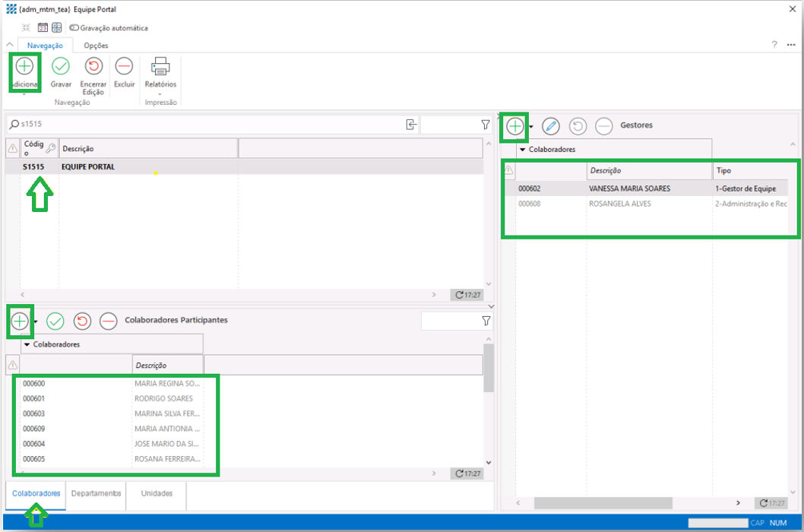Add a new manager in Gestores panel
This screenshot has width=804, height=532.
[x=515, y=126]
